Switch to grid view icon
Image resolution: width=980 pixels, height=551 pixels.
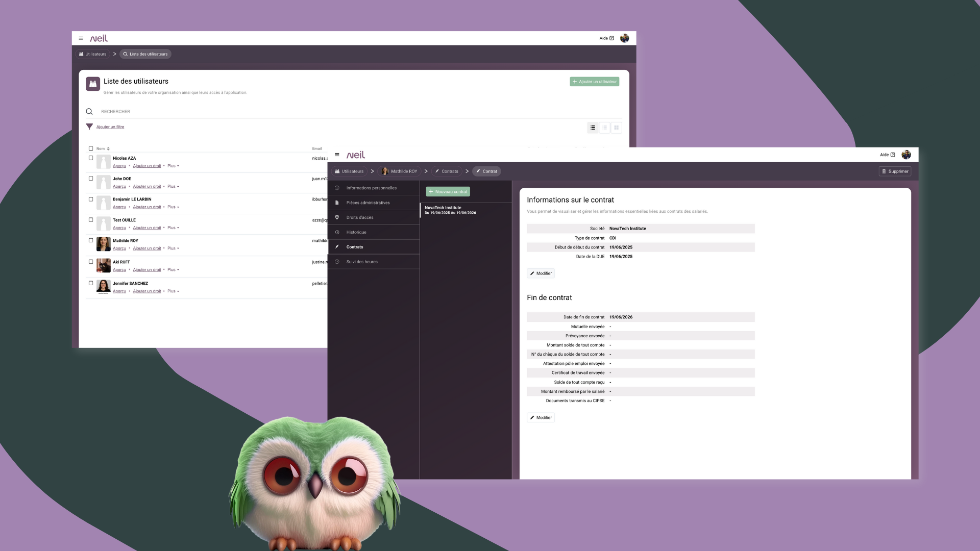(x=616, y=128)
